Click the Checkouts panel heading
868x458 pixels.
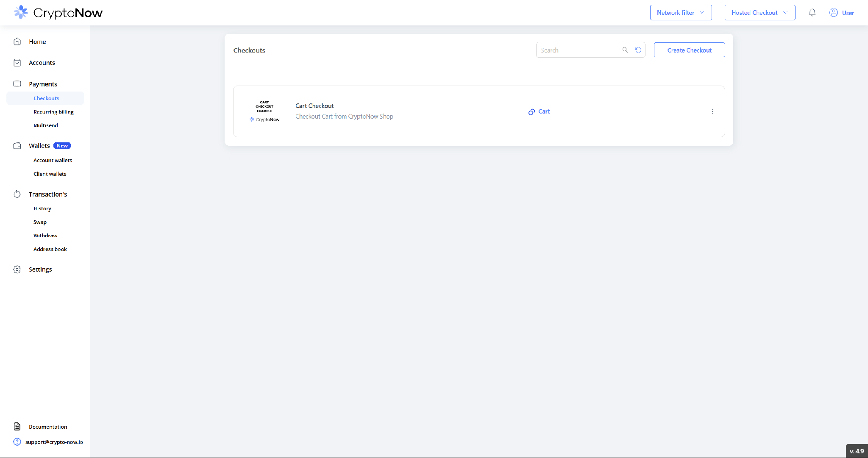coord(249,50)
